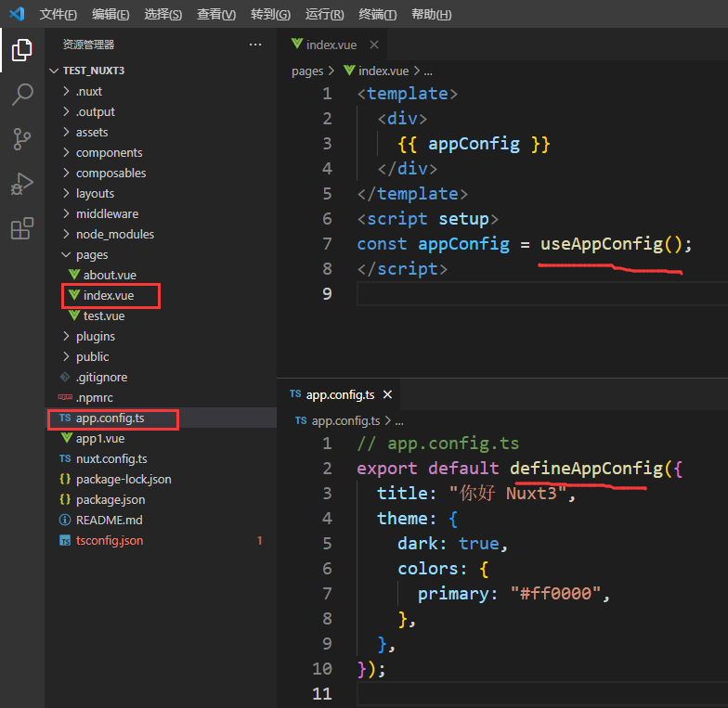The image size is (728, 708).
Task: Expand the plugins folder
Action: 67,336
